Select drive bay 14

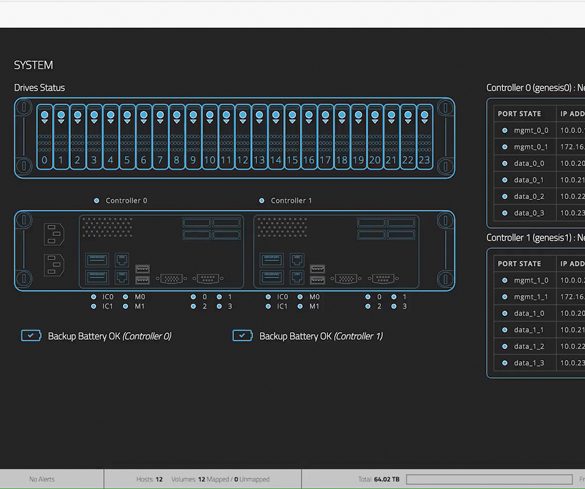[276, 137]
